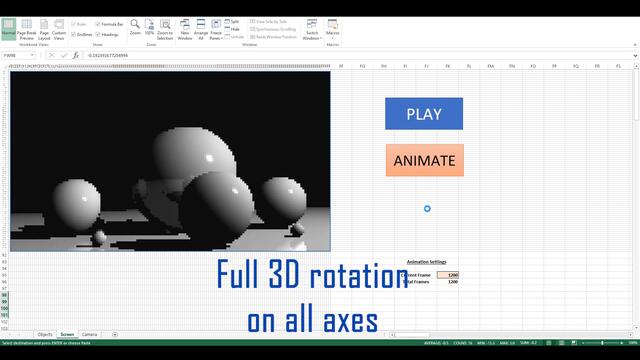Click the Insert Function fx icon
This screenshot has height=360, width=640.
(x=76, y=55)
